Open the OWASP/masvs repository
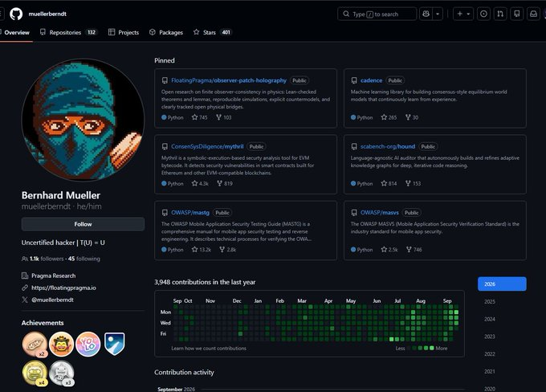Image resolution: width=546 pixels, height=392 pixels. (x=380, y=213)
